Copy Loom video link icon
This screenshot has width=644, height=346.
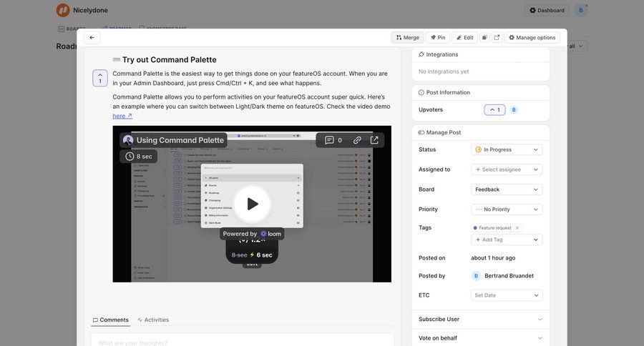[x=357, y=140]
